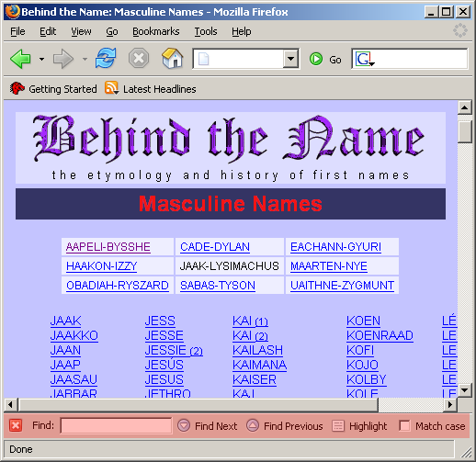This screenshot has height=462, width=476.
Task: Open the HAAKON-IZZY name range link
Action: (102, 266)
